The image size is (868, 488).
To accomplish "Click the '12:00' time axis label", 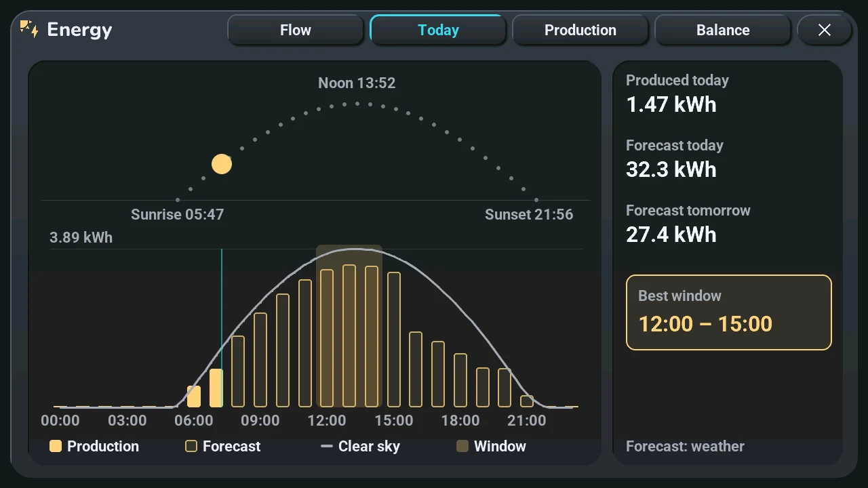I will (x=327, y=420).
